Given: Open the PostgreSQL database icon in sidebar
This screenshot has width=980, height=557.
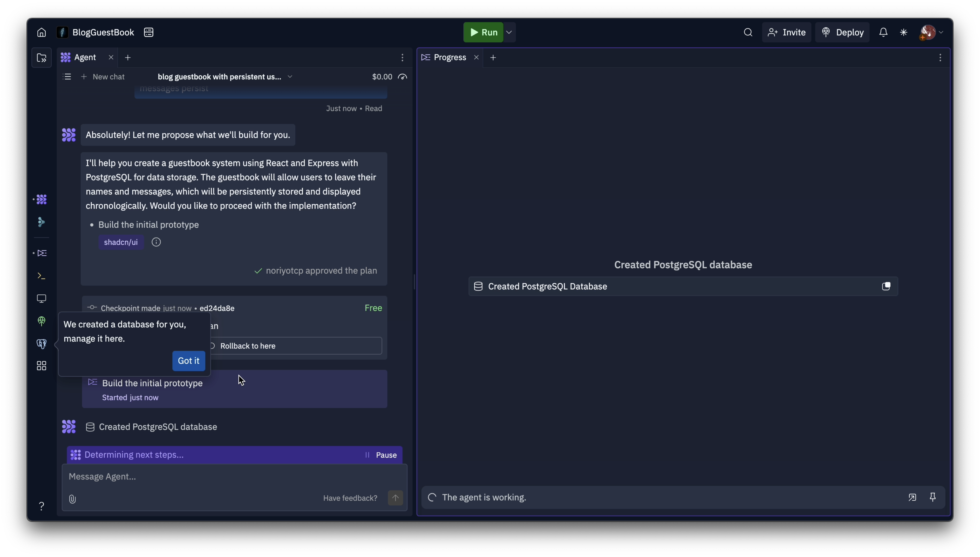Looking at the screenshot, I should (41, 344).
